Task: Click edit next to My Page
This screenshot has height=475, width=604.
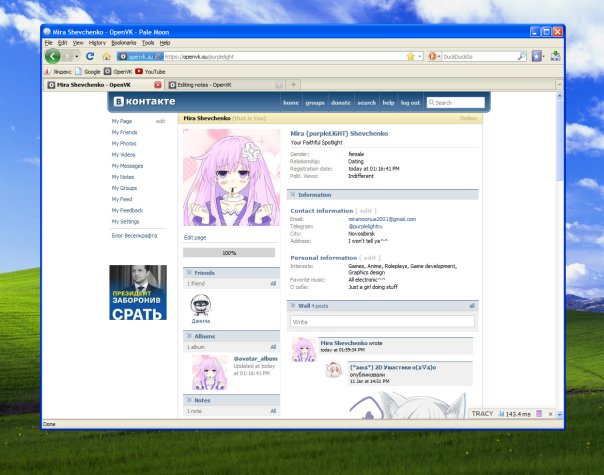Action: [x=160, y=121]
